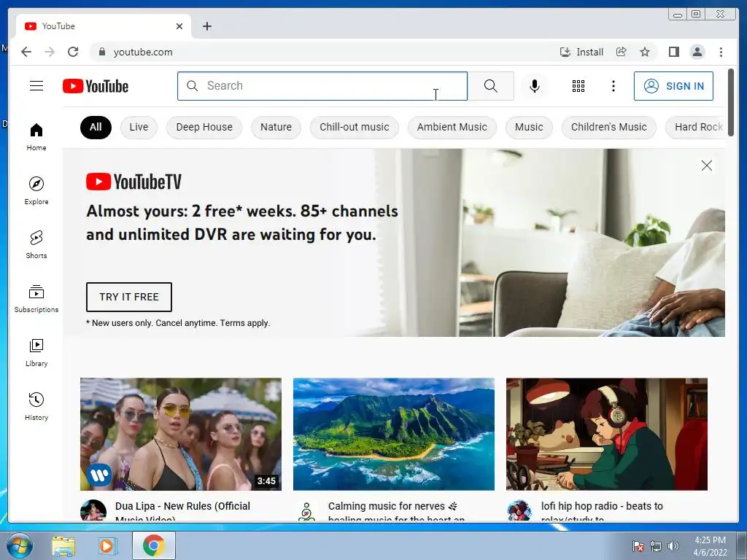Share this page icon in address bar
The height and width of the screenshot is (560, 747).
click(x=621, y=52)
